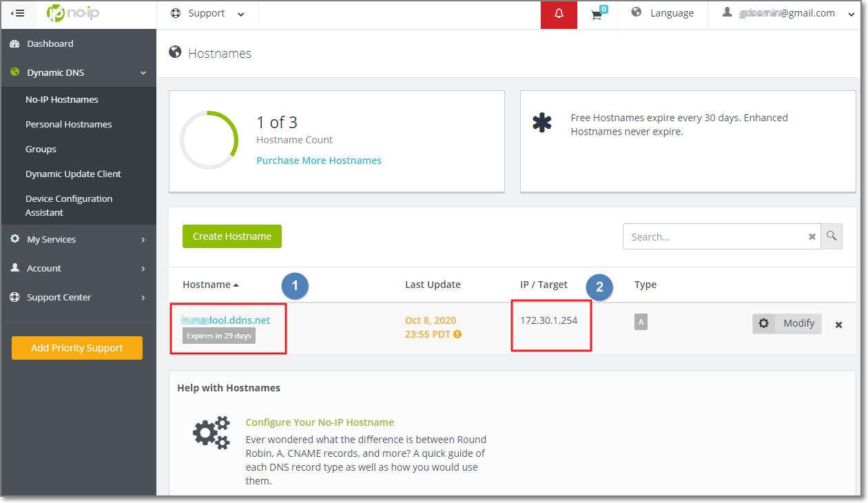This screenshot has height=503, width=868.
Task: Click the IP address 172.30.1.254
Action: point(549,320)
